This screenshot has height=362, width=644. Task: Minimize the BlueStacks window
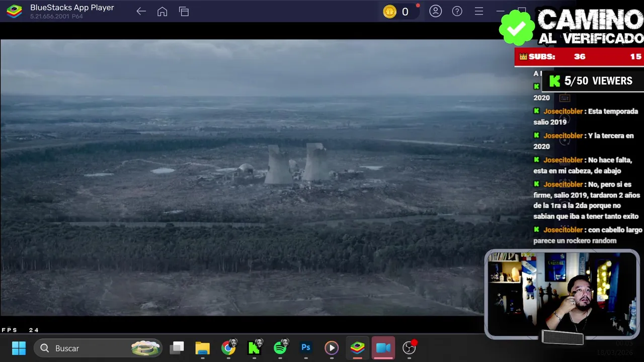500,11
